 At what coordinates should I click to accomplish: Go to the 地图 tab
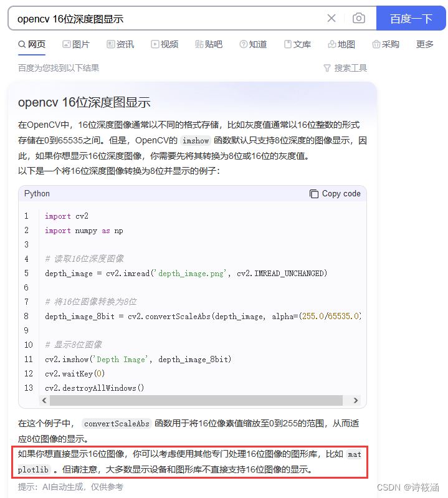tap(341, 44)
